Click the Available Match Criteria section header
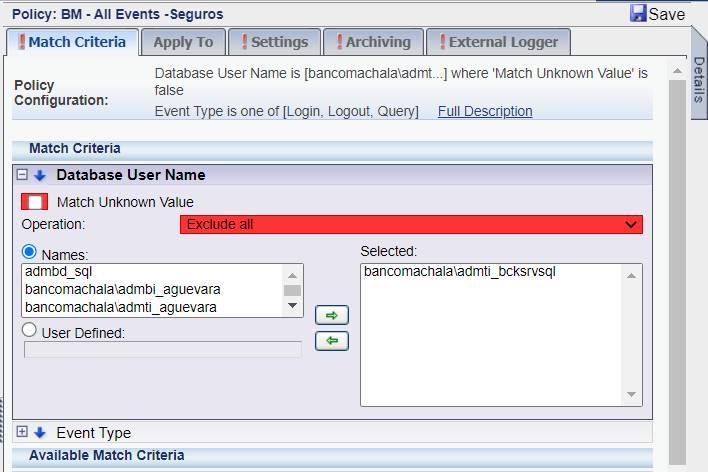The image size is (708, 472). pos(332,456)
